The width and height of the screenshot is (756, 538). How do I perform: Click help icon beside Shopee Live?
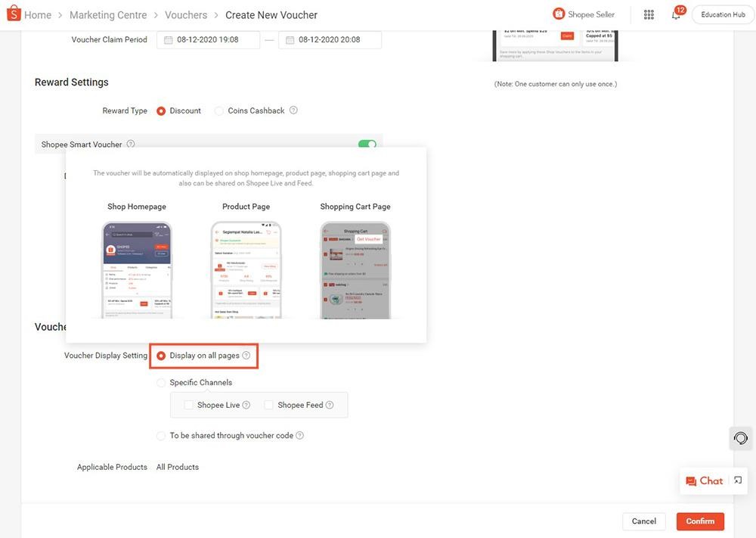coord(246,405)
